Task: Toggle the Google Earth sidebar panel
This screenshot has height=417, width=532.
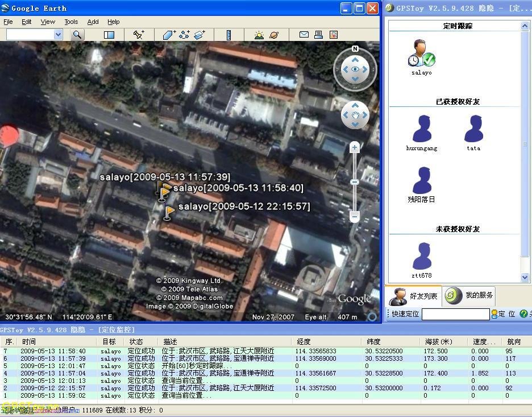Action: click(109, 35)
